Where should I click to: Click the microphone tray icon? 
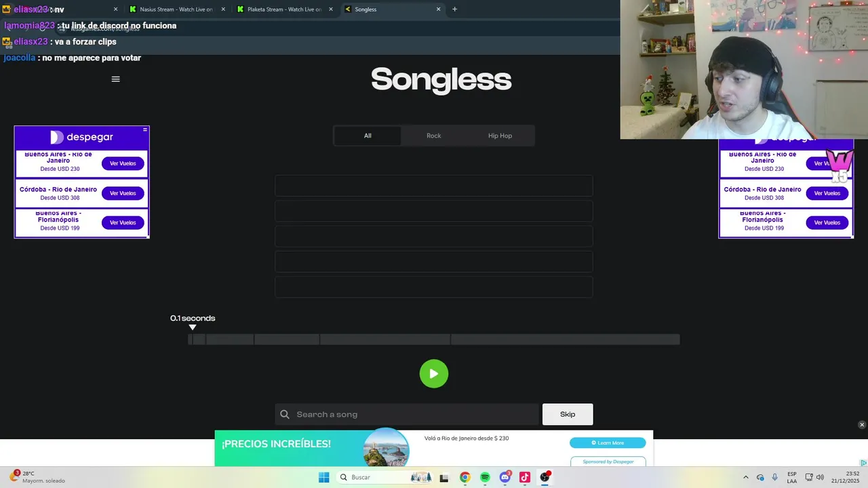pyautogui.click(x=775, y=477)
